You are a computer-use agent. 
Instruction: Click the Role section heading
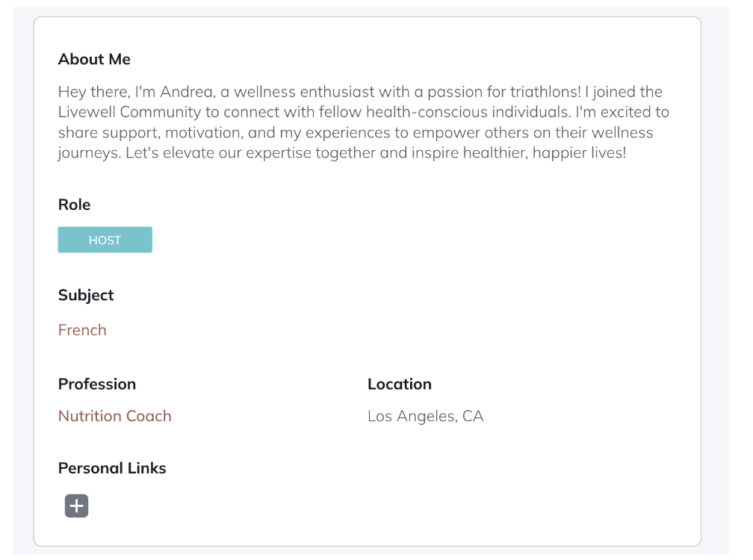[74, 205]
